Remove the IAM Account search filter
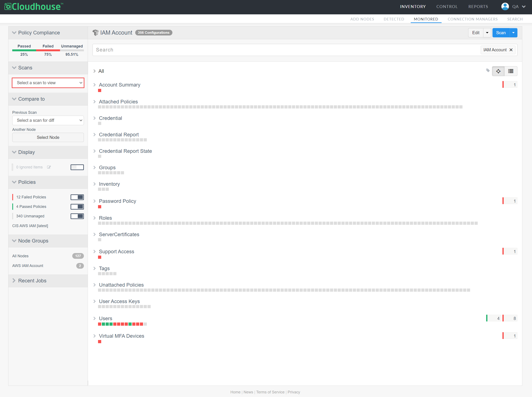 (511, 50)
